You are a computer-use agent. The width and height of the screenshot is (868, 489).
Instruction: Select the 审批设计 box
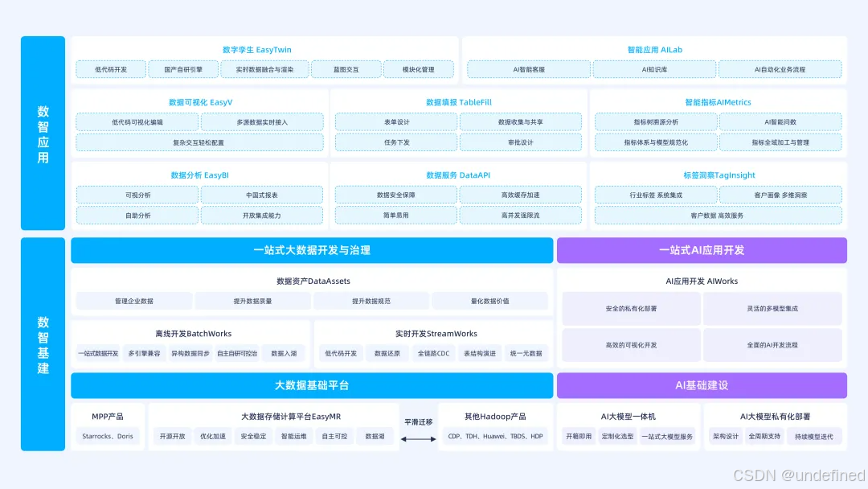pos(520,142)
